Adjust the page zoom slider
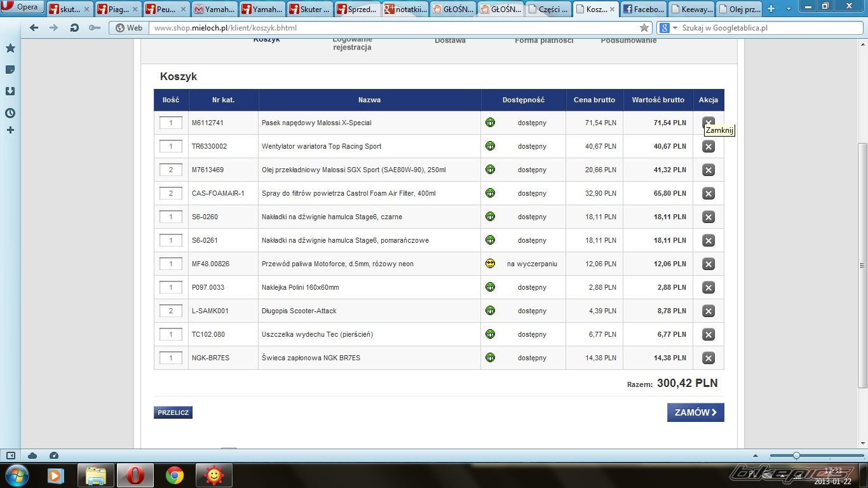This screenshot has width=868, height=488. [x=796, y=456]
